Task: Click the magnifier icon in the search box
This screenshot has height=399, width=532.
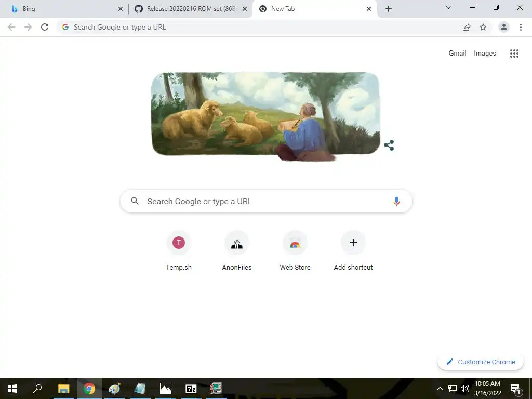Action: coord(135,201)
